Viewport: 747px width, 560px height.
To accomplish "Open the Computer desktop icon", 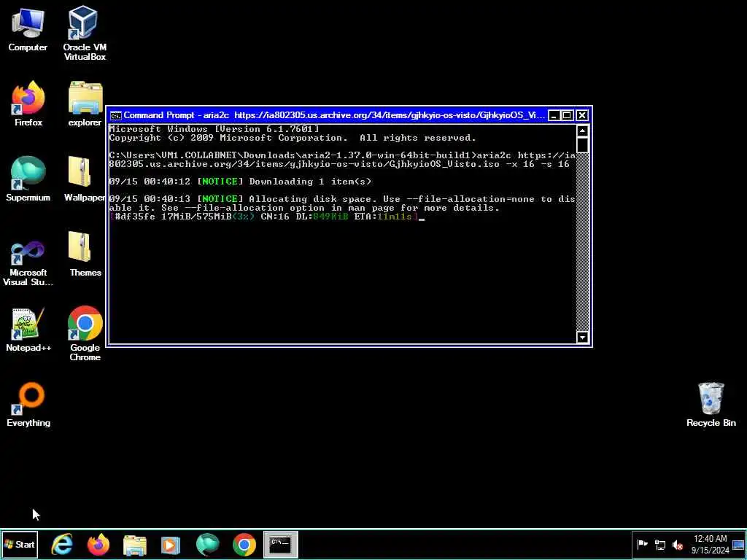I will pyautogui.click(x=28, y=28).
